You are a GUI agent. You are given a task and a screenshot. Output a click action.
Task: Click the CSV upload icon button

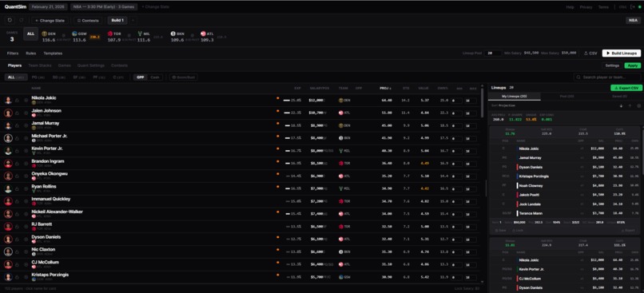(x=590, y=53)
